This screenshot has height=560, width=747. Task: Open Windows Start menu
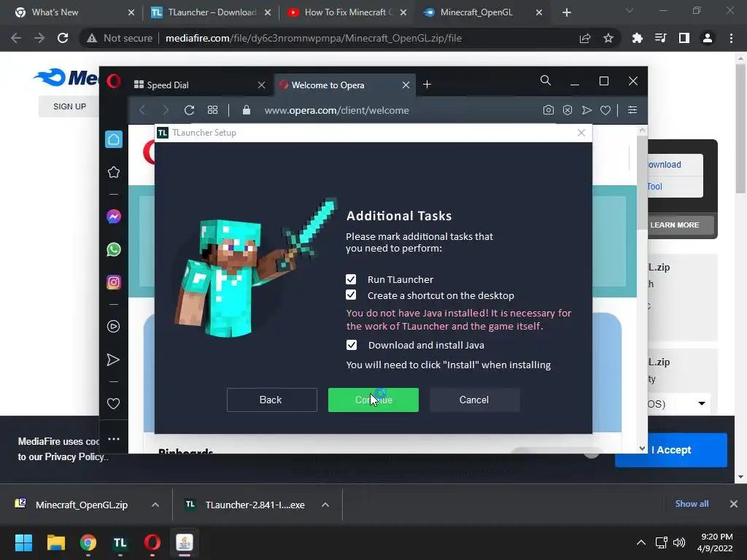tap(23, 542)
